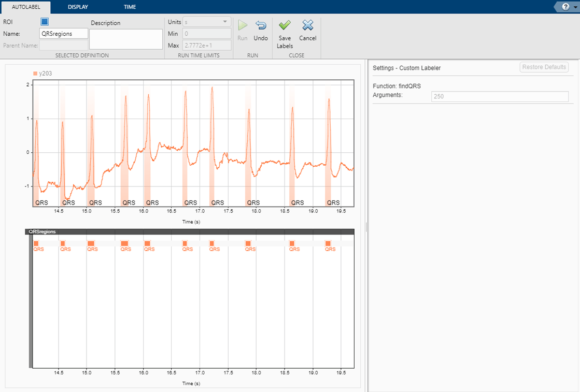This screenshot has width=580, height=392.
Task: Click the Max run time limit field
Action: tap(206, 45)
